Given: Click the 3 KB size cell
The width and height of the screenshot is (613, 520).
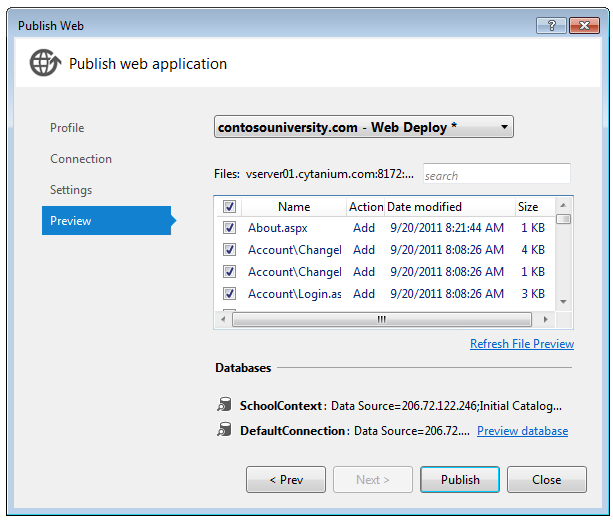Looking at the screenshot, I should click(533, 293).
